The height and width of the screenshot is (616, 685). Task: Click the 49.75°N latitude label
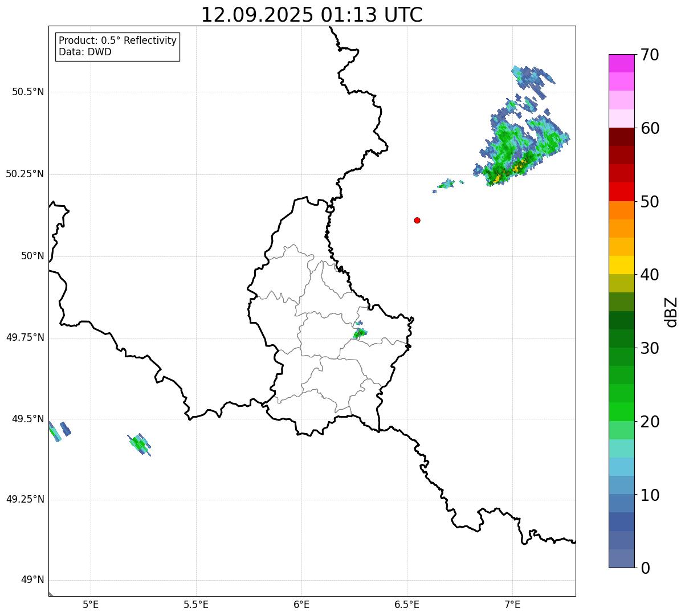point(25,338)
